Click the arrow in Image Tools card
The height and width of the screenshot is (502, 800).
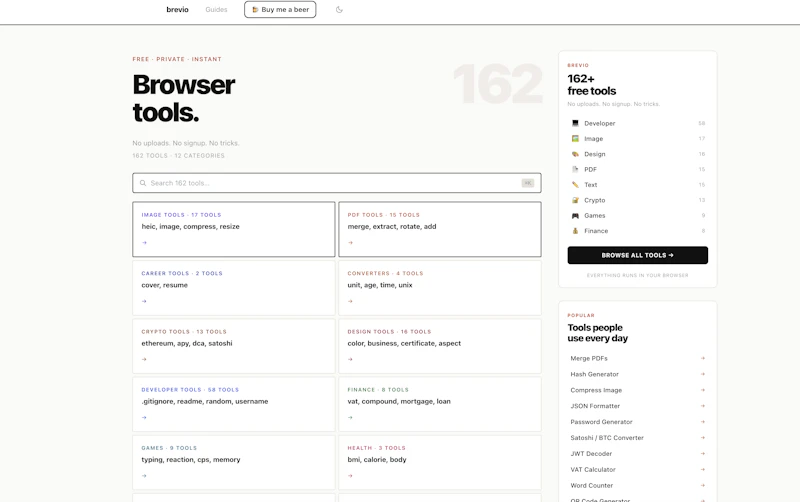pyautogui.click(x=144, y=243)
